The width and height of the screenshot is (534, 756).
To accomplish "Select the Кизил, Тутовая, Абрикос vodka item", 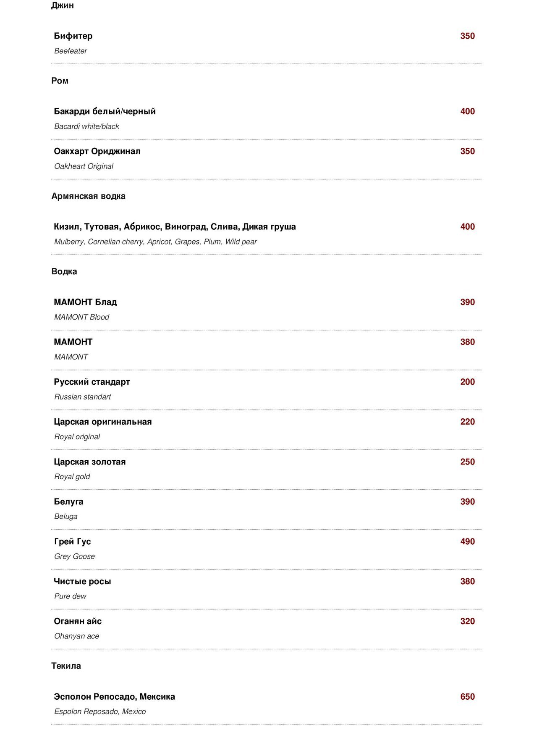I will tap(175, 227).
